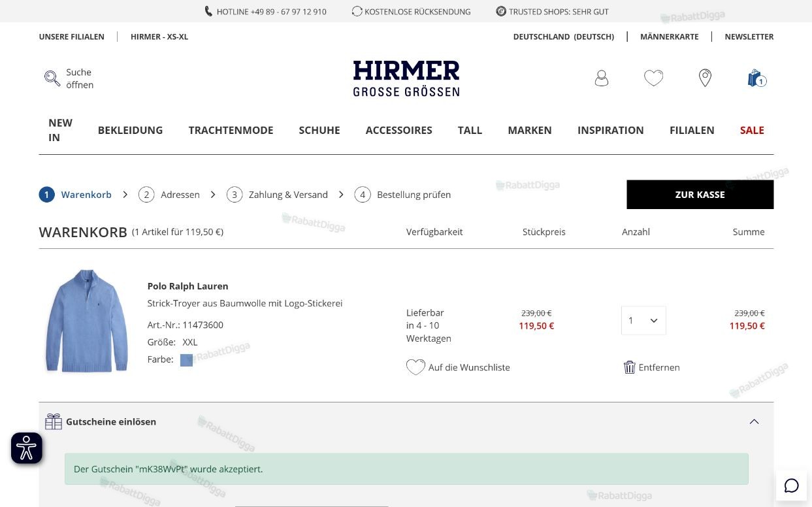This screenshot has width=812, height=507.
Task: Open the NEW IN menu
Action: 61,130
